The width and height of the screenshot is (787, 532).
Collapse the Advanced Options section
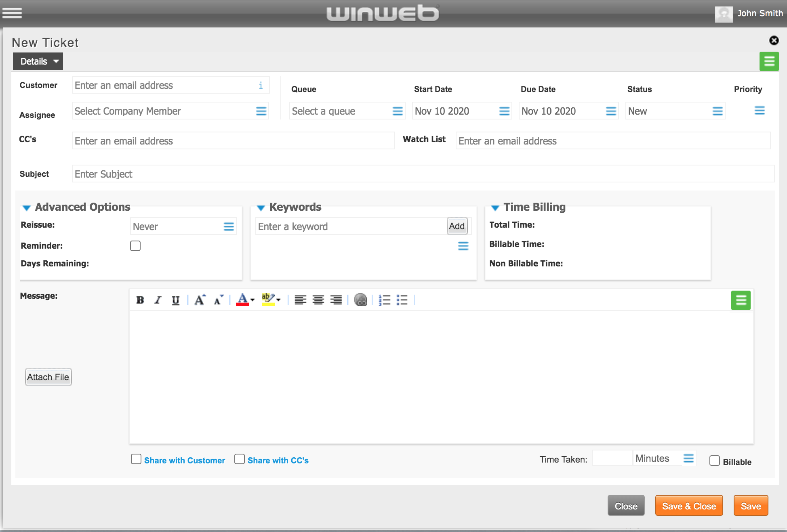click(27, 207)
